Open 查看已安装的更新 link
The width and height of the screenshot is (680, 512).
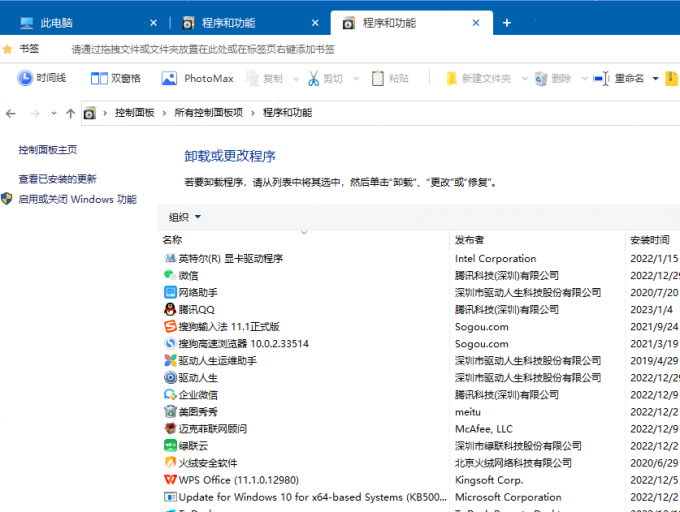(x=57, y=179)
